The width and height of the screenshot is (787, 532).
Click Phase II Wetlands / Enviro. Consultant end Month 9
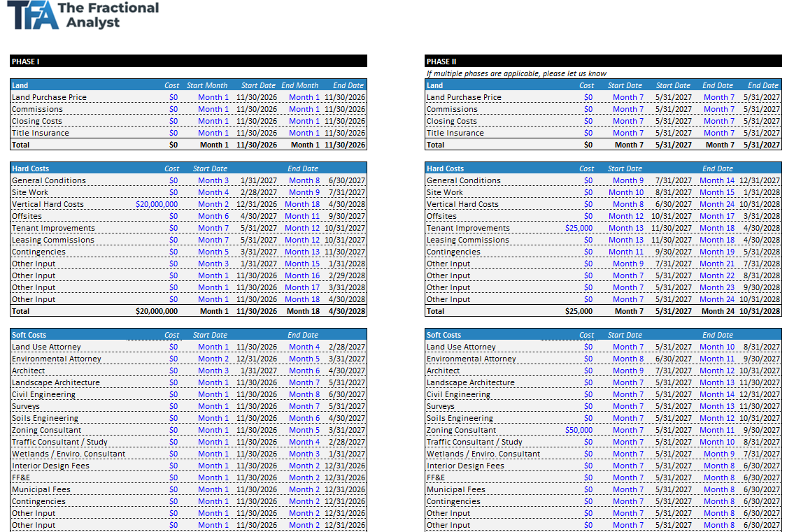click(719, 454)
